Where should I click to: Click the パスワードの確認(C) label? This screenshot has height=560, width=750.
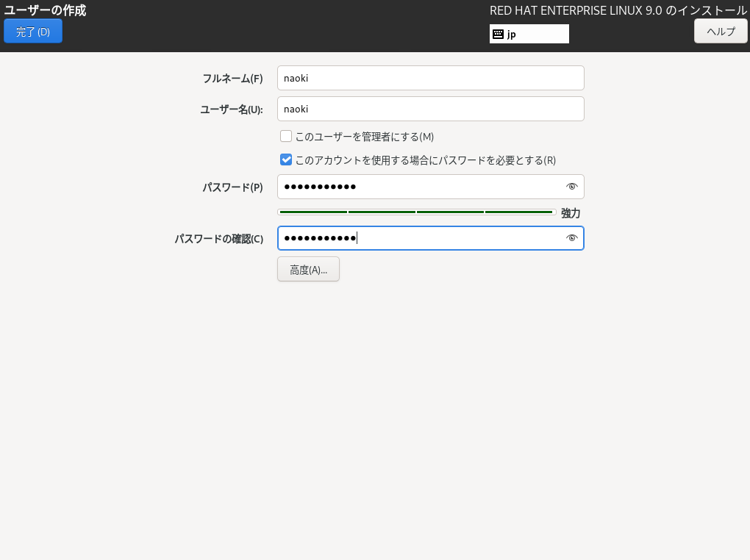pyautogui.click(x=218, y=239)
